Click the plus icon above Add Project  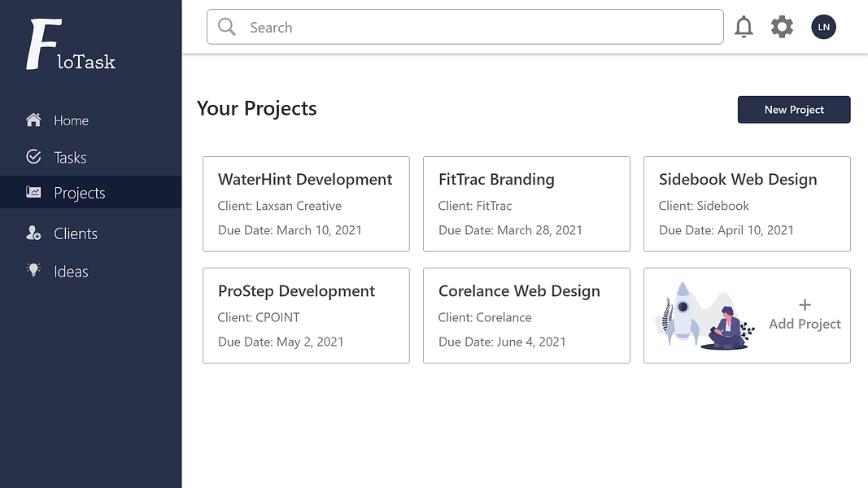(805, 305)
